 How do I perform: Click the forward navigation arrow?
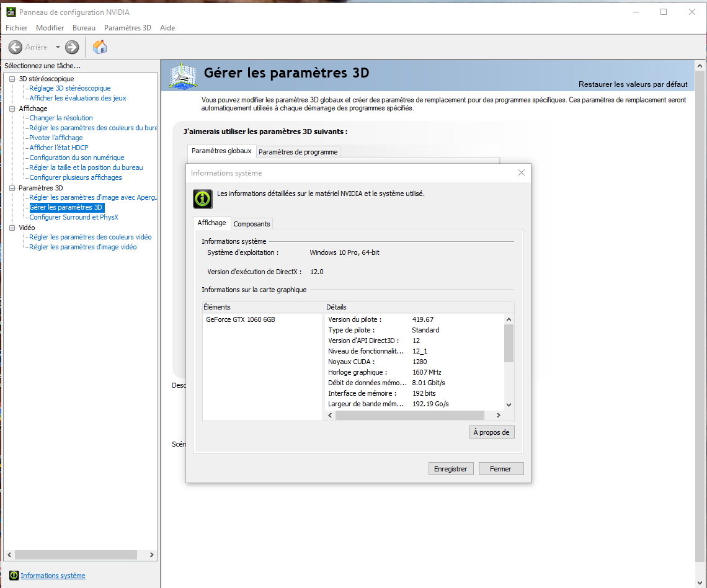tap(72, 47)
